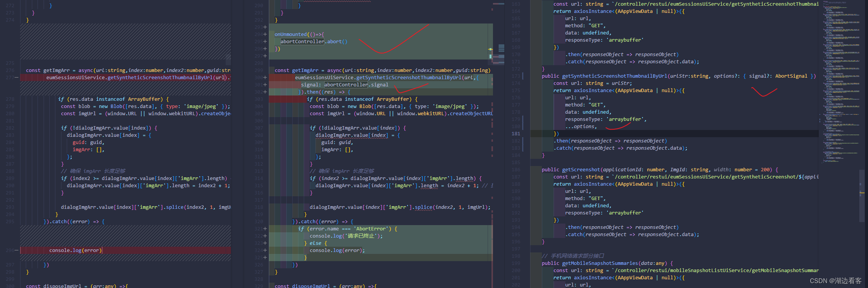868x288 pixels.
Task: Click line number 181 in the service editor
Action: 516,133
